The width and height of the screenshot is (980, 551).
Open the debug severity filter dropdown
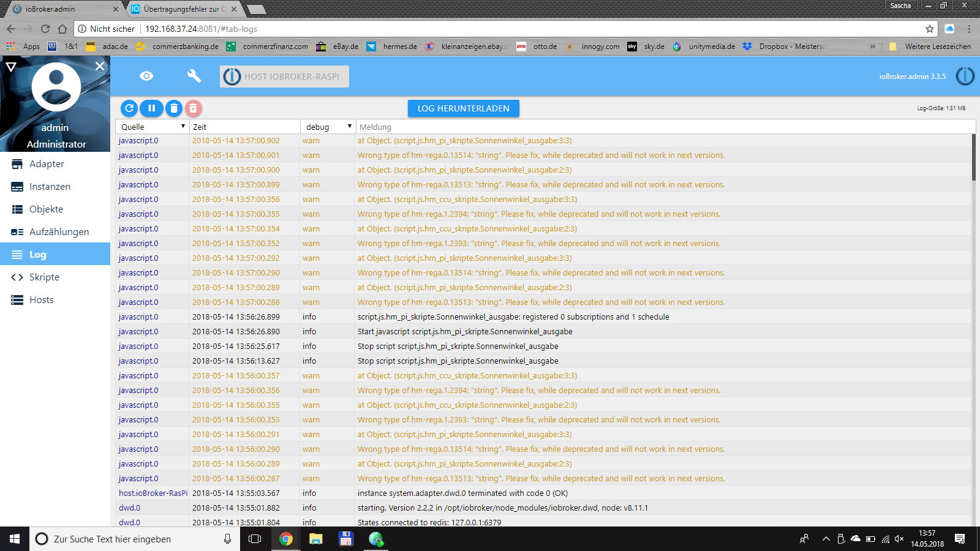click(328, 127)
